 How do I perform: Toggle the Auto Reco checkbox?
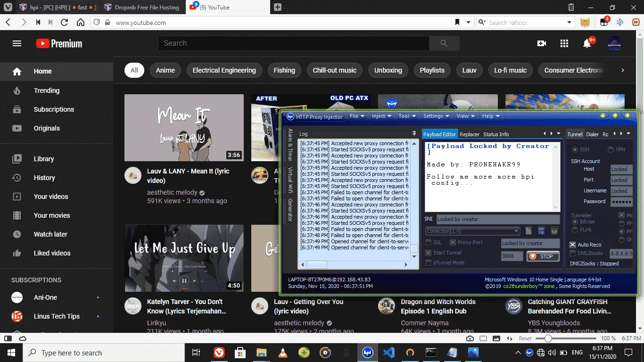(573, 245)
